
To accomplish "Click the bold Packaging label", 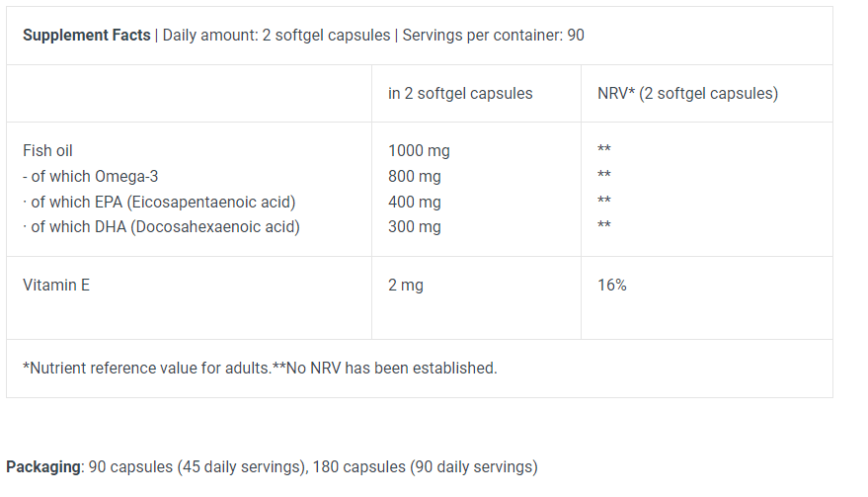I will [43, 466].
